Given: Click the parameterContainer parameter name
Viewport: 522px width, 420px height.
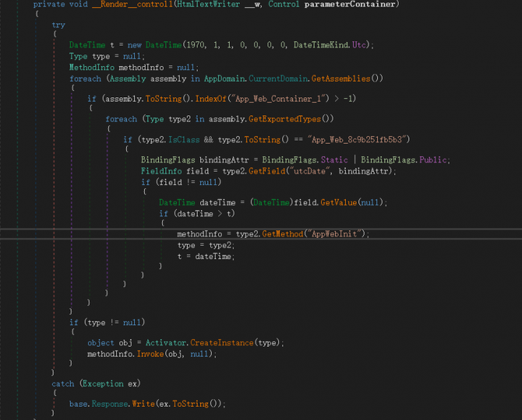Looking at the screenshot, I should tap(349, 4).
